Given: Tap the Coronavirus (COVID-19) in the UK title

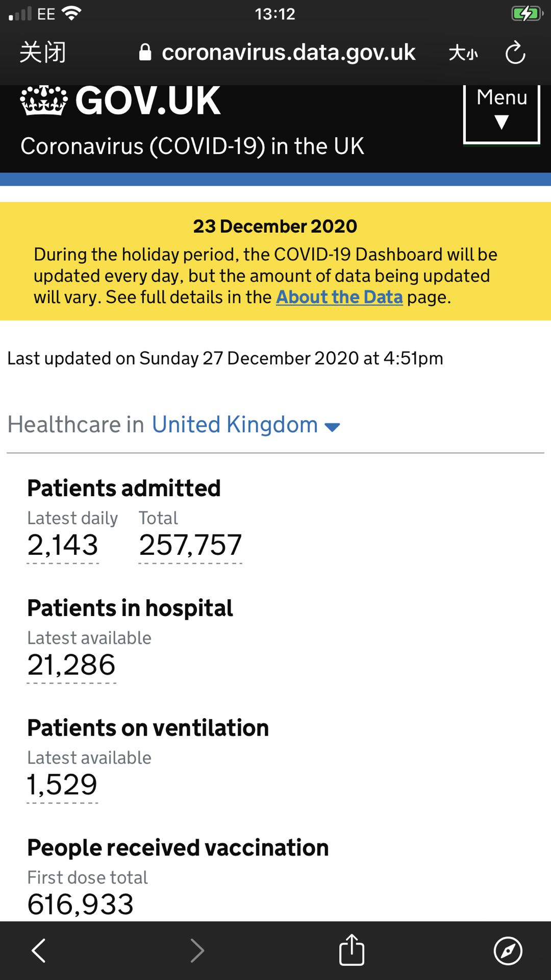Looking at the screenshot, I should pyautogui.click(x=192, y=146).
